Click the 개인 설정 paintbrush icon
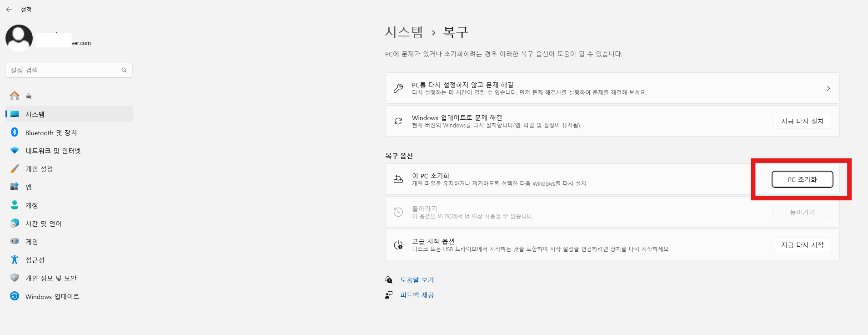This screenshot has height=335, width=868. point(15,169)
